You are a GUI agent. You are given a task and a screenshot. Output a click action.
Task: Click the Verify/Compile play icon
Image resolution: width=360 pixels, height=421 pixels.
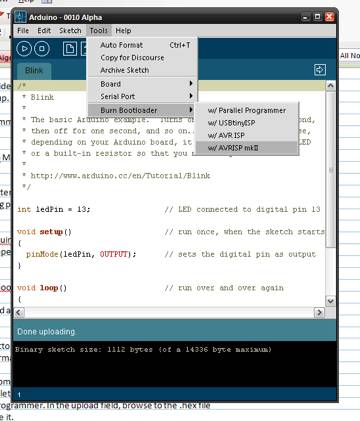pyautogui.click(x=24, y=49)
